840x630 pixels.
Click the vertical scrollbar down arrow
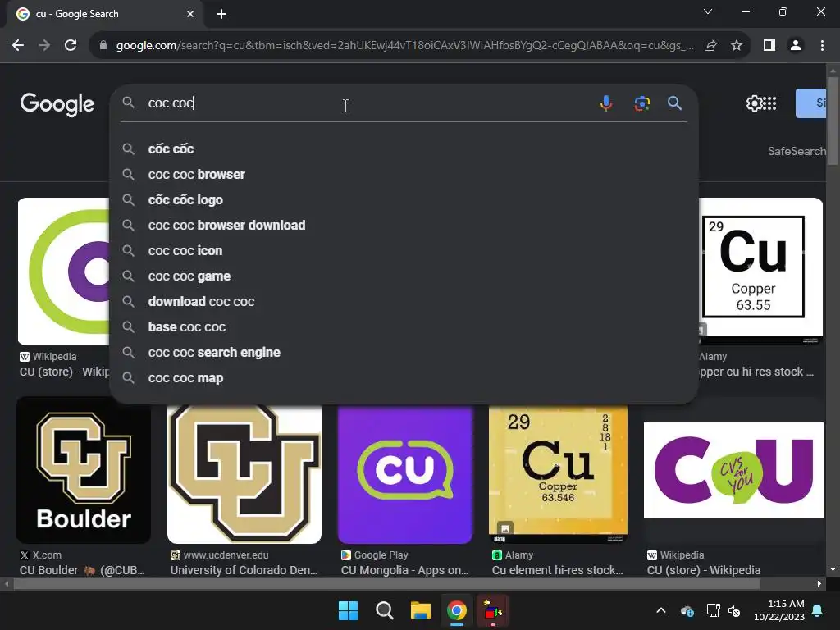coord(833,569)
